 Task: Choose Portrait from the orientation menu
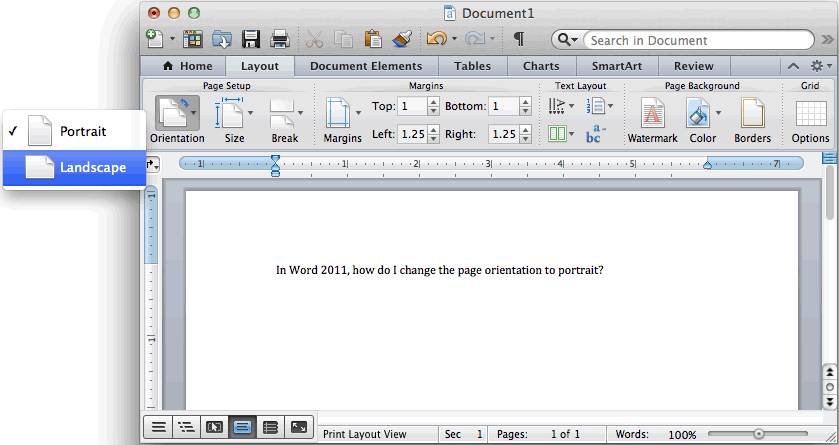[x=74, y=131]
